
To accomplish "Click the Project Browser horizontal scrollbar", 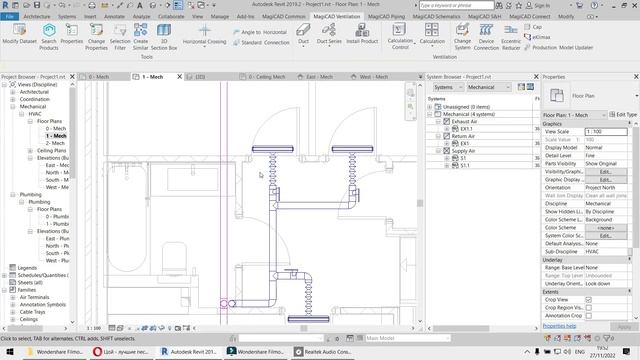I will tap(26, 328).
